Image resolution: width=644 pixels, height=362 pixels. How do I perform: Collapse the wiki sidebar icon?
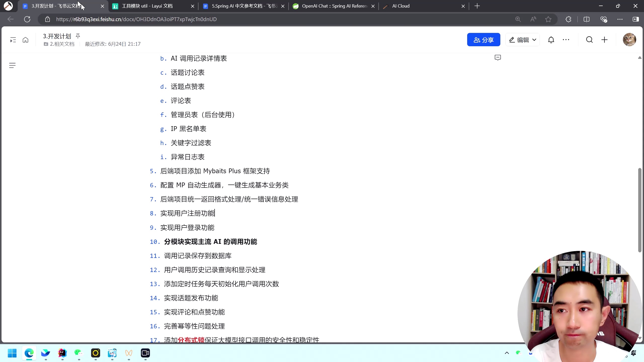coord(13,39)
